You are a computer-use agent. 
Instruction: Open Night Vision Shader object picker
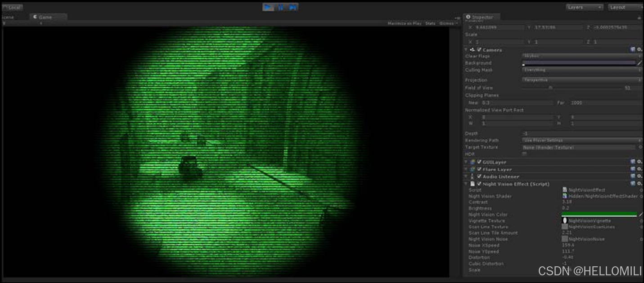[x=641, y=196]
